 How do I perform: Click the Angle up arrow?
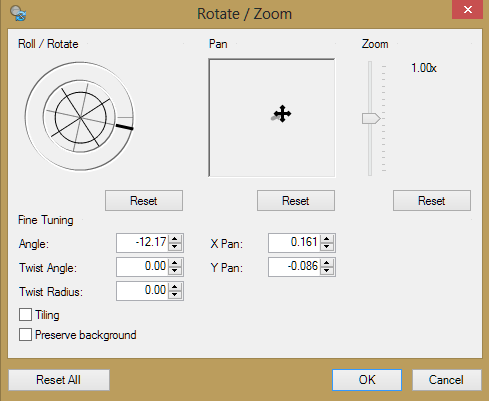(175, 239)
